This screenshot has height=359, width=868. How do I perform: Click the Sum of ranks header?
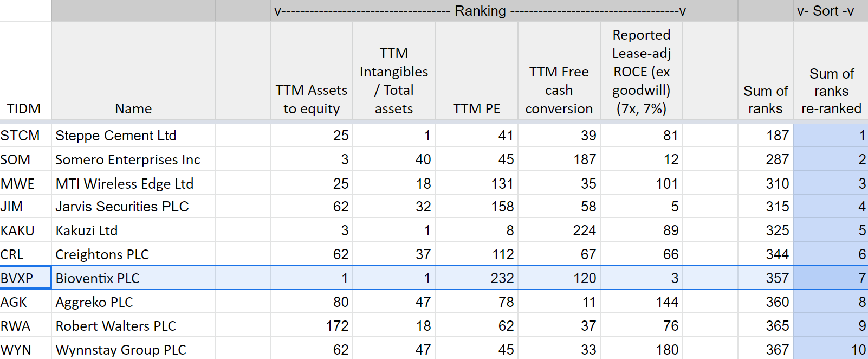point(766,70)
